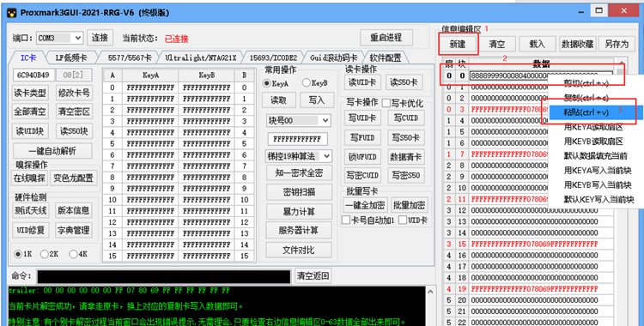This screenshot has height=326, width=644.
Task: Choose 用KEYA读取扇区 from context menu
Action: tap(596, 127)
